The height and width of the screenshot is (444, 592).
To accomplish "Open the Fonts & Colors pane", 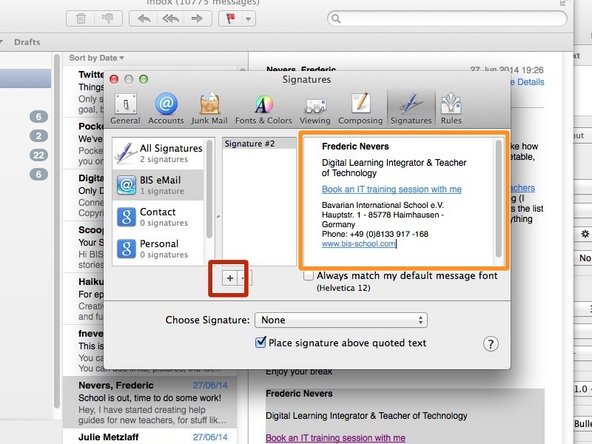I will (264, 109).
